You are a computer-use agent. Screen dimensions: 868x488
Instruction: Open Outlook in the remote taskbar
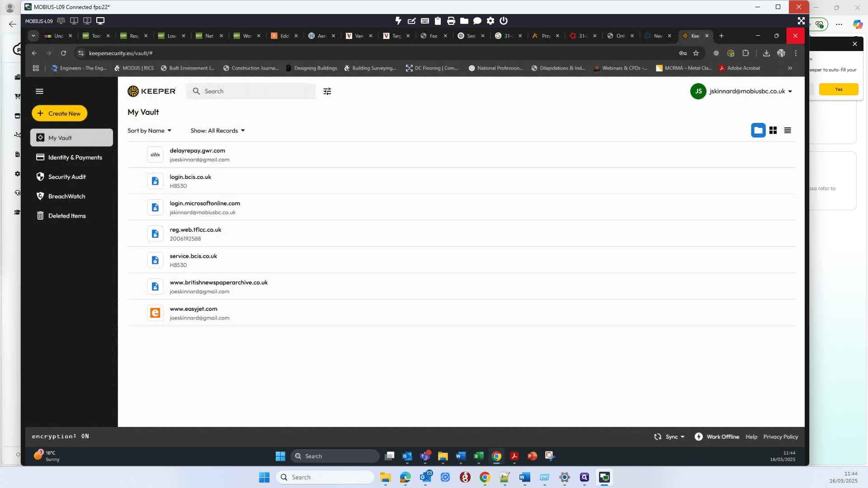(x=407, y=456)
